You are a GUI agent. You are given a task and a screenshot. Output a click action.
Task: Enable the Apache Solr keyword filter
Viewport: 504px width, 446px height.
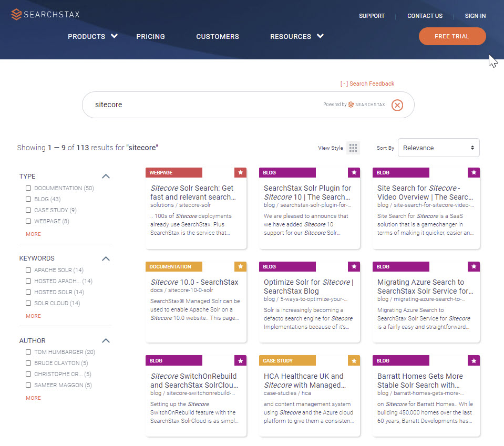29,270
